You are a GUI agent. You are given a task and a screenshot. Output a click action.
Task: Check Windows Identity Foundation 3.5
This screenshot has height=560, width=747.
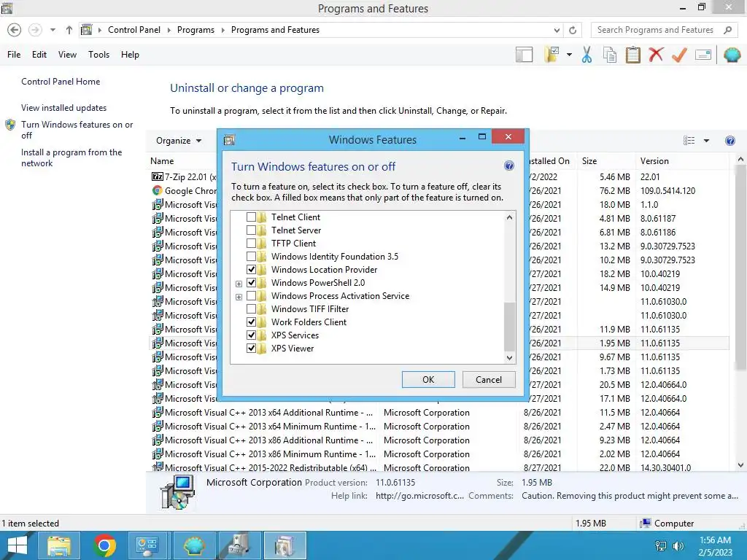[251, 256]
